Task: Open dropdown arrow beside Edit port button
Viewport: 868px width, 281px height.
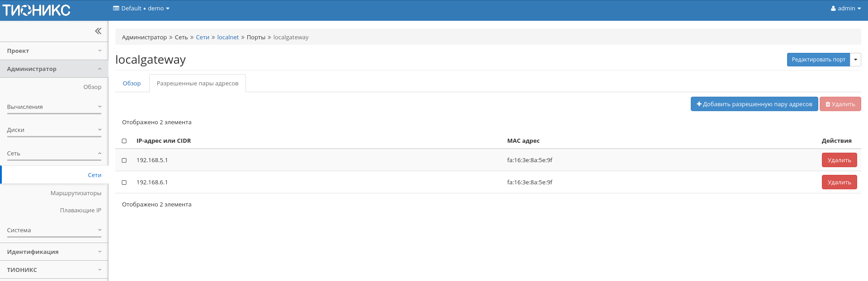Action: (x=855, y=60)
